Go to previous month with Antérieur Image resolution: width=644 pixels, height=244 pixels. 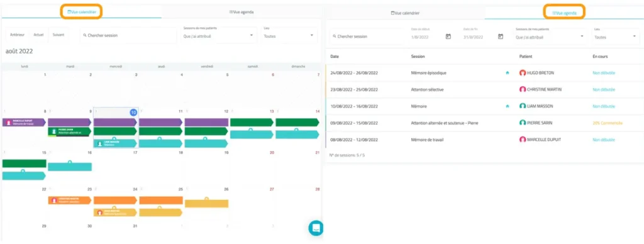coord(17,35)
